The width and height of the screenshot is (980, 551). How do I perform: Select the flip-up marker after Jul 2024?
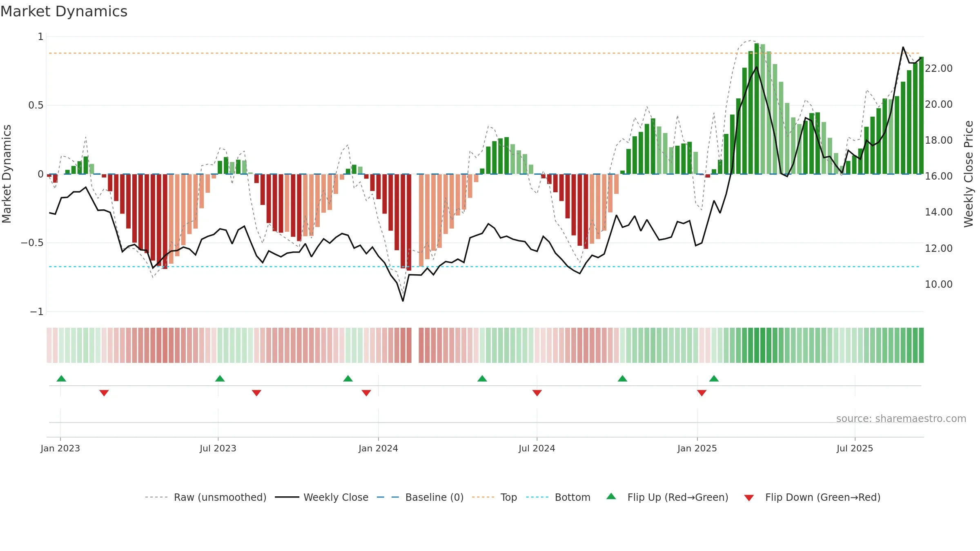coord(622,378)
